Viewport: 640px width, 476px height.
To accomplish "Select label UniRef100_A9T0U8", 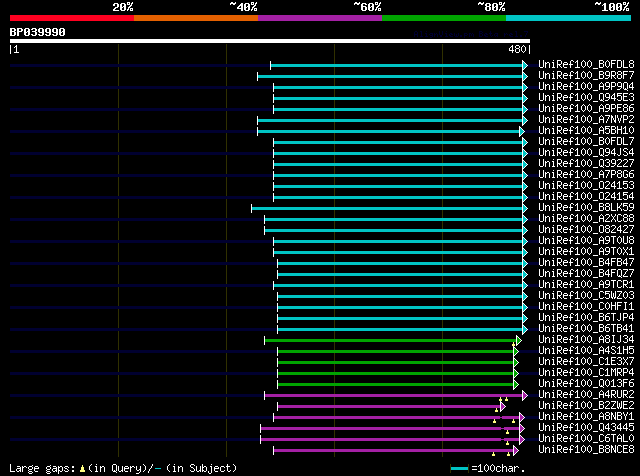I will coord(586,241).
